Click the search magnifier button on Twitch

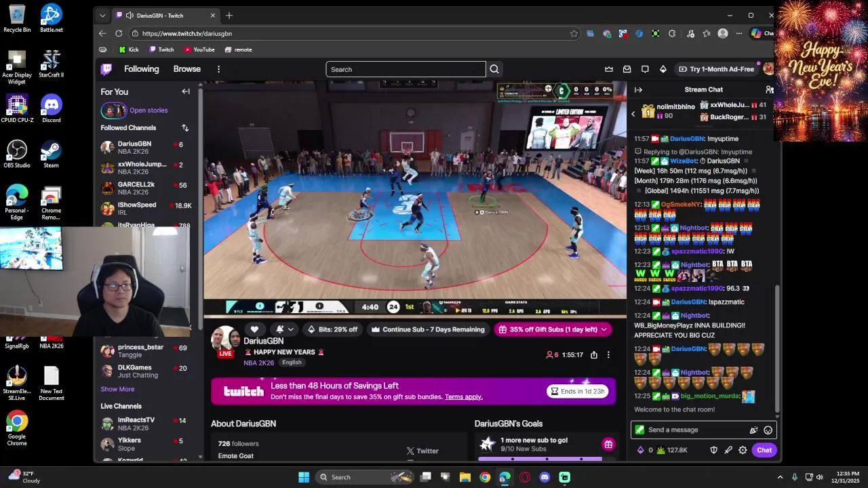tap(494, 69)
